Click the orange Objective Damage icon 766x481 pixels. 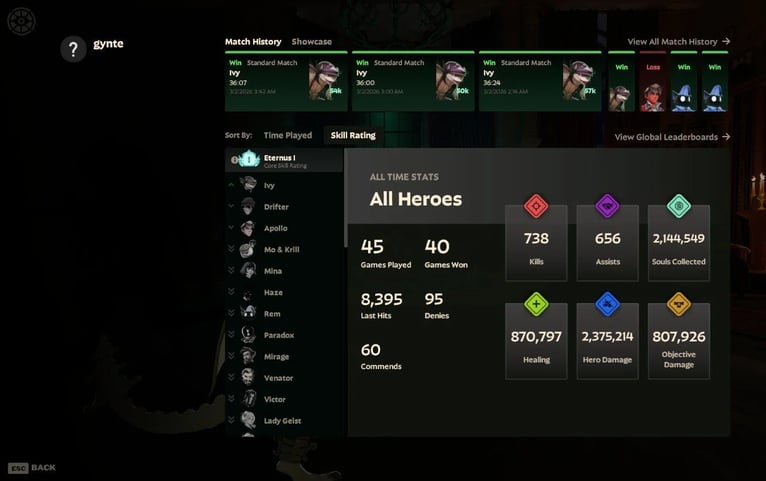679,304
